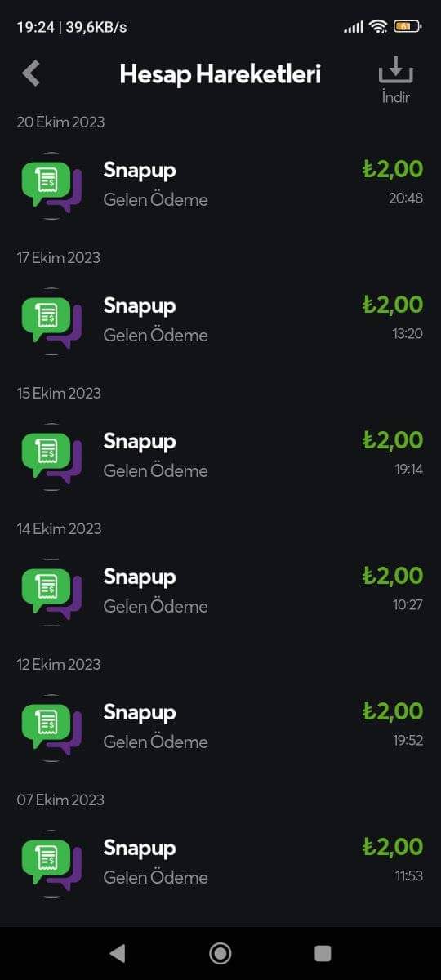Tap the receipt icon for 14 Ekim 2023 payment
The image size is (441, 980).
click(52, 592)
